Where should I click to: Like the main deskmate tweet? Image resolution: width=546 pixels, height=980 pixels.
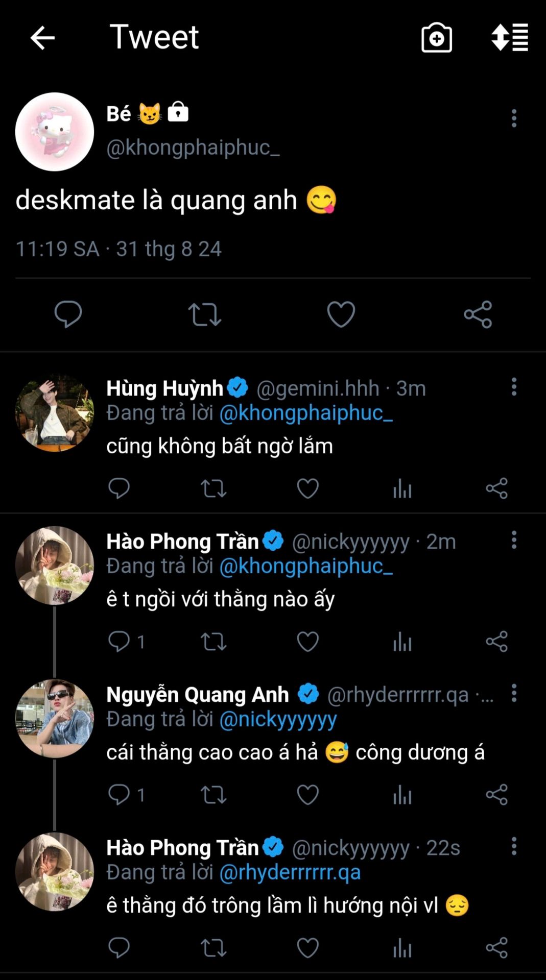tap(341, 314)
